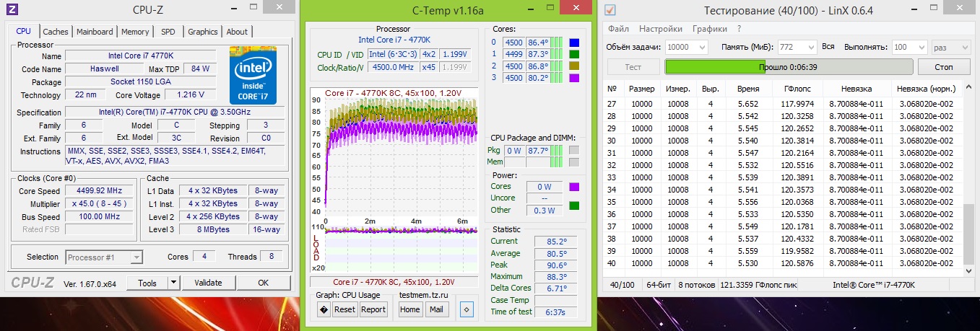Click the olive color square for core 2

574,66
